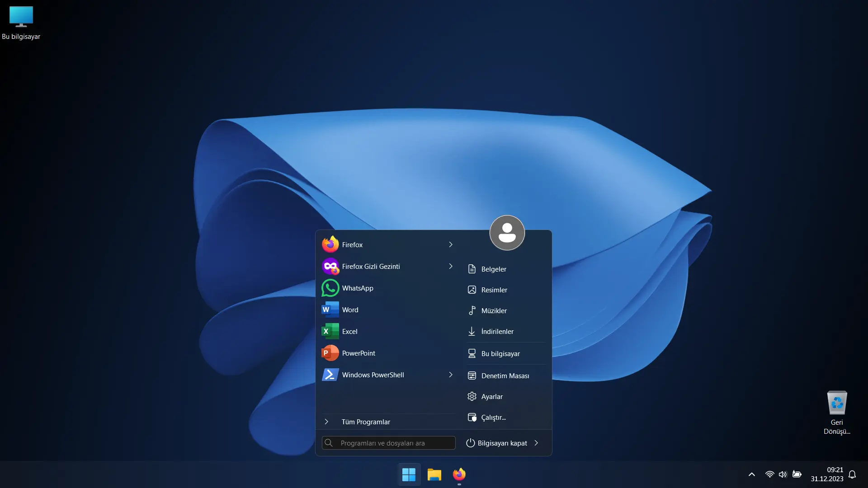Click the Tüm Programlar label
The image size is (868, 488).
coord(366,422)
